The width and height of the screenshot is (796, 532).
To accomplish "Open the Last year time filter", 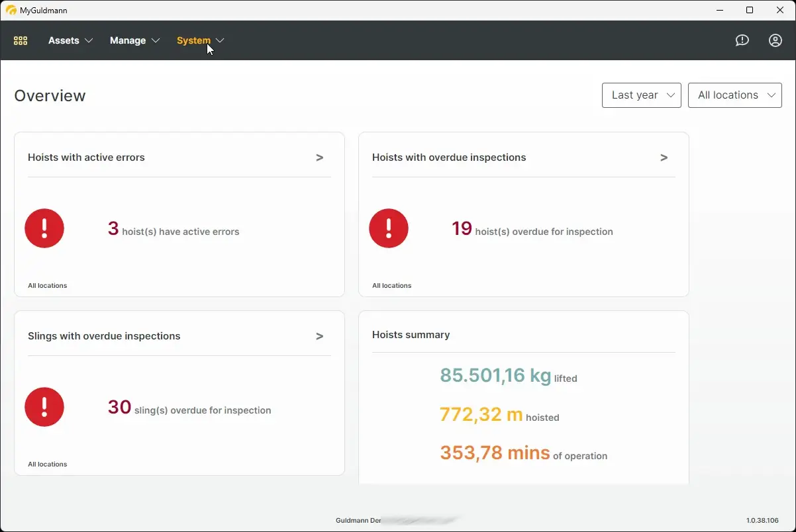I will click(640, 95).
